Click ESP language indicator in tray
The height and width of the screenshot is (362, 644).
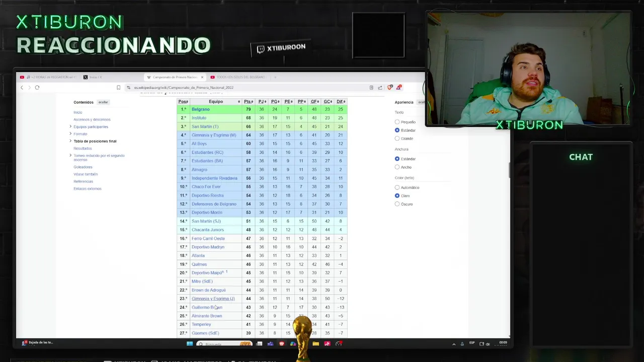click(472, 343)
